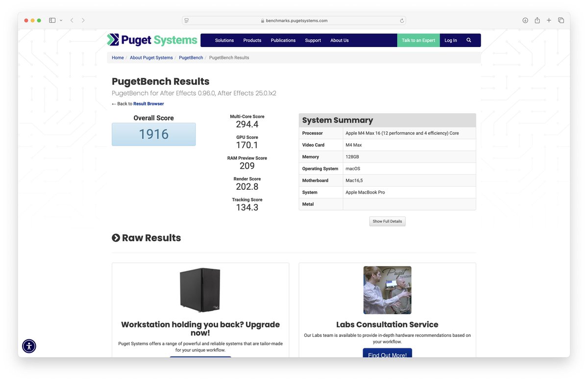Open the About Us menu
Screen dimensions: 588x381
point(340,40)
